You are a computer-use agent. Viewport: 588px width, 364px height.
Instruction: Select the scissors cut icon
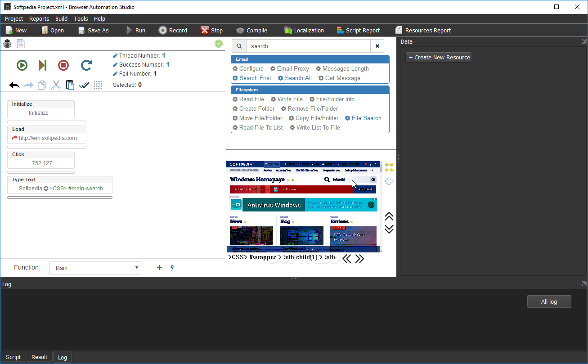[x=56, y=85]
